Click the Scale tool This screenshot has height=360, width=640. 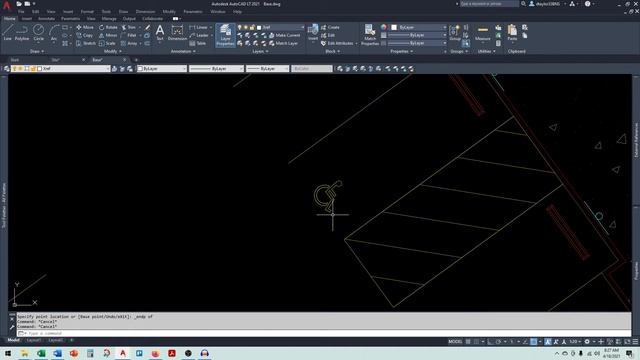[107, 43]
